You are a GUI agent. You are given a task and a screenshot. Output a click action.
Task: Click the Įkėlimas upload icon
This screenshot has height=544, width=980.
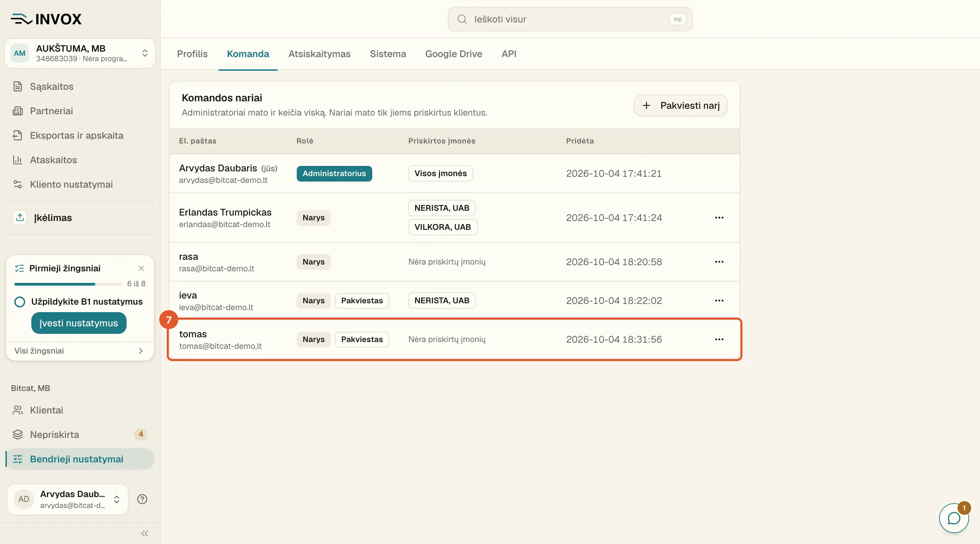(20, 218)
